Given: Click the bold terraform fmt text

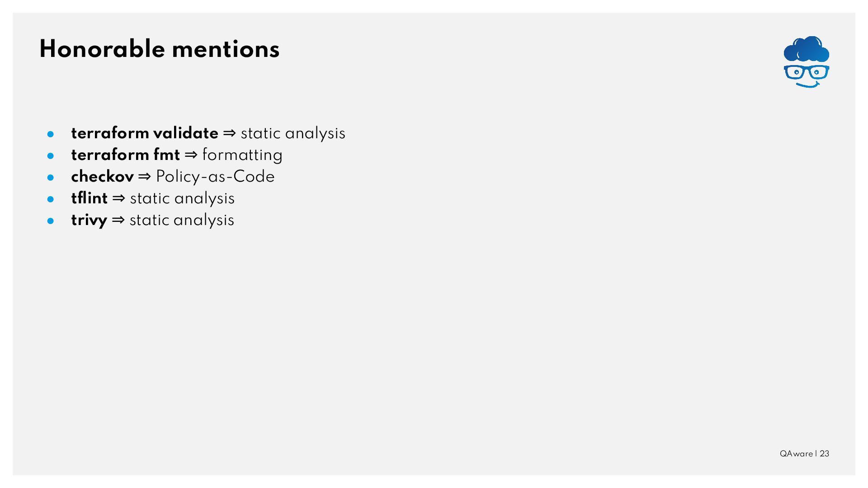Looking at the screenshot, I should [x=125, y=155].
